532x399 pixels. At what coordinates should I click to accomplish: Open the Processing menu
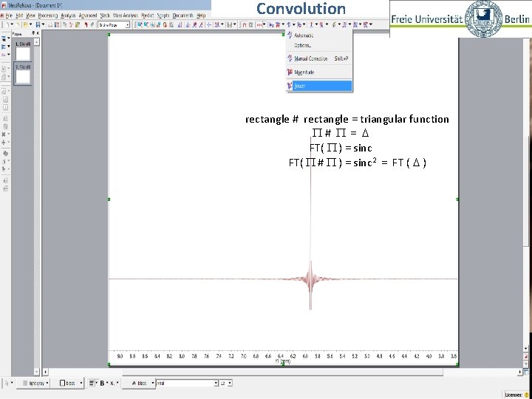click(x=48, y=16)
